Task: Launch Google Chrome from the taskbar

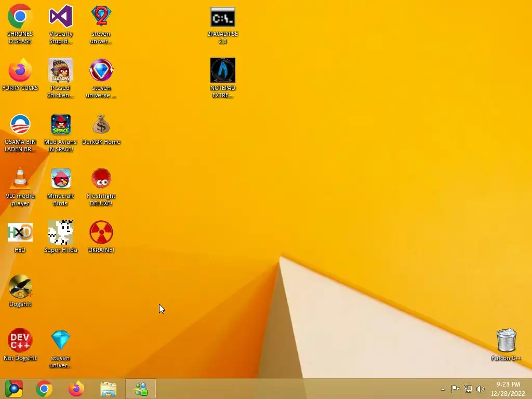Action: tap(44, 389)
